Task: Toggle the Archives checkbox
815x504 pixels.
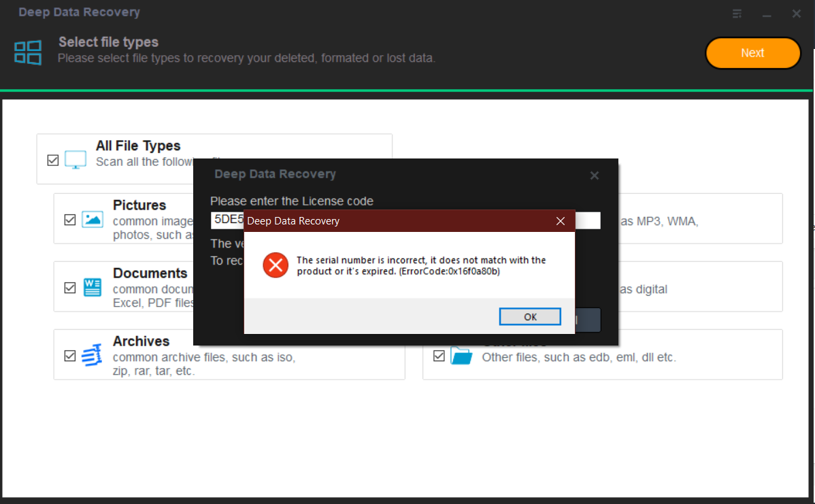Action: coord(70,356)
